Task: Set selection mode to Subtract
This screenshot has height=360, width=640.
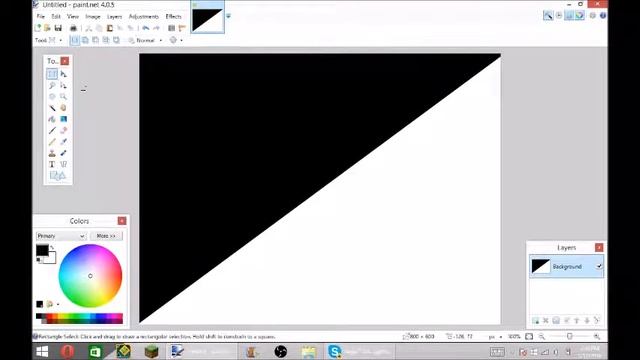Action: click(x=96, y=40)
